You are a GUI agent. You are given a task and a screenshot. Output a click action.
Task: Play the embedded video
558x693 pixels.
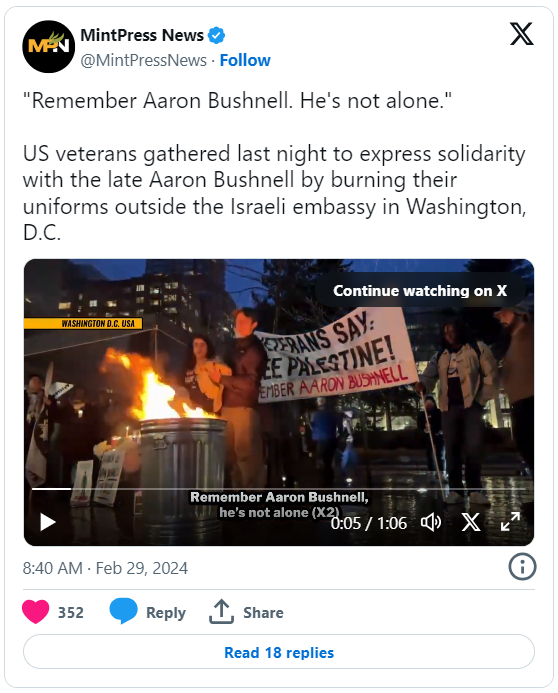coord(48,522)
